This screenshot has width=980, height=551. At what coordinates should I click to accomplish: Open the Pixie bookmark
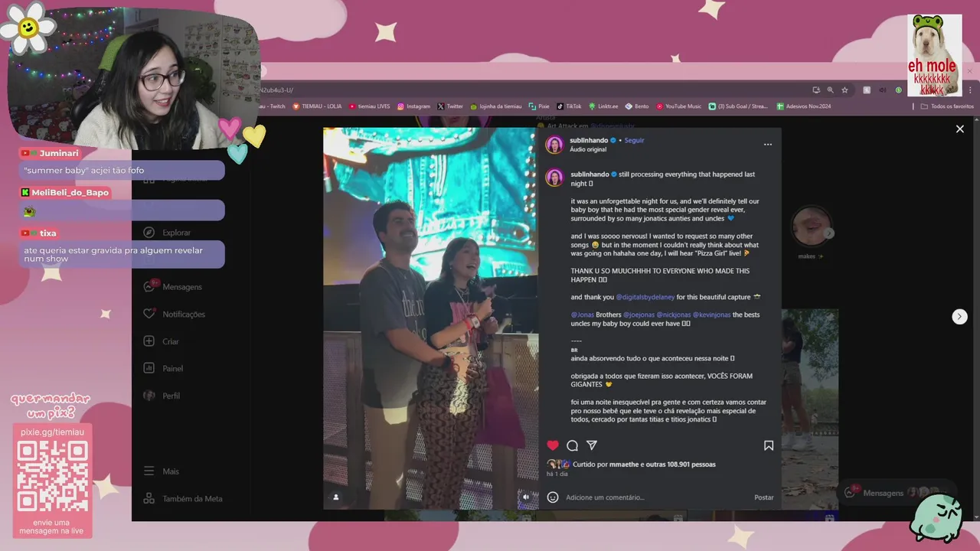tap(539, 106)
